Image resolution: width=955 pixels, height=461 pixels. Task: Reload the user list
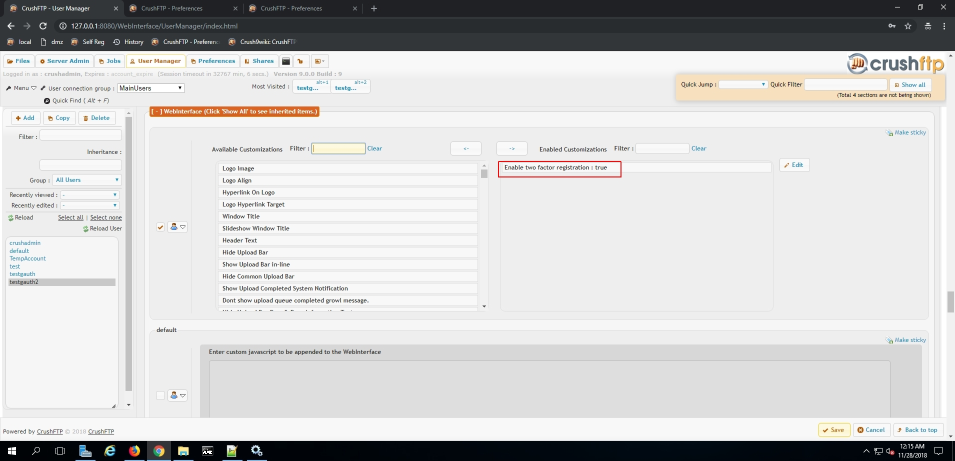(x=21, y=217)
